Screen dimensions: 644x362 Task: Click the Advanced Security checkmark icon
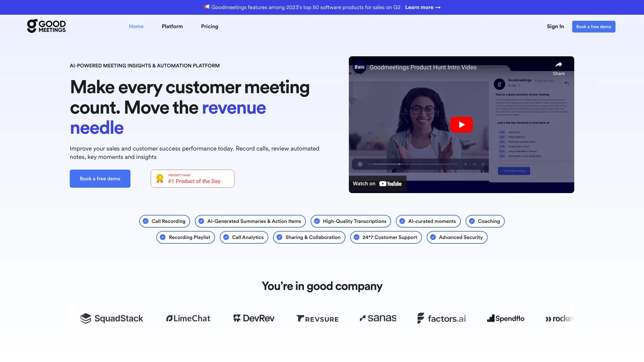coord(433,237)
